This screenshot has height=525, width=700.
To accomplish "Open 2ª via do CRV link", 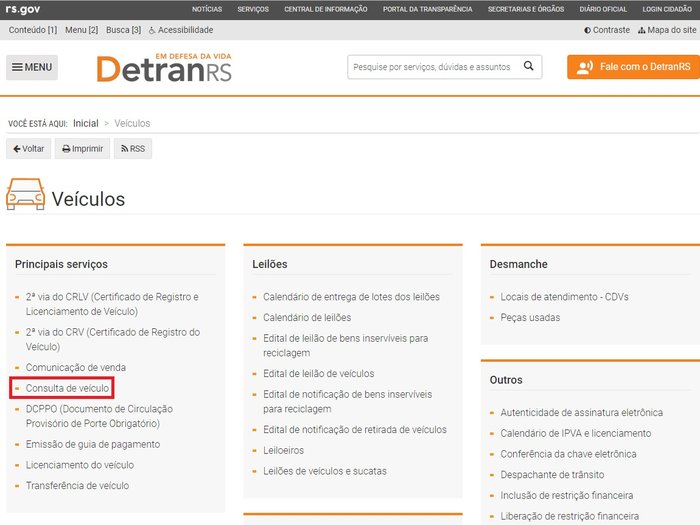I will coord(113,339).
